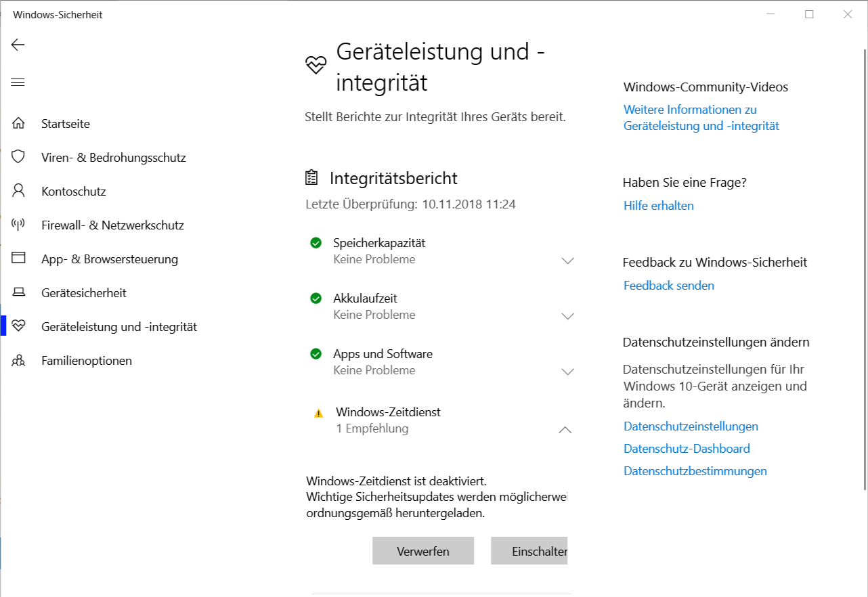This screenshot has height=597, width=868.
Task: Click 'Keine Probleme' under Speicherkapazität
Action: pyautogui.click(x=374, y=259)
